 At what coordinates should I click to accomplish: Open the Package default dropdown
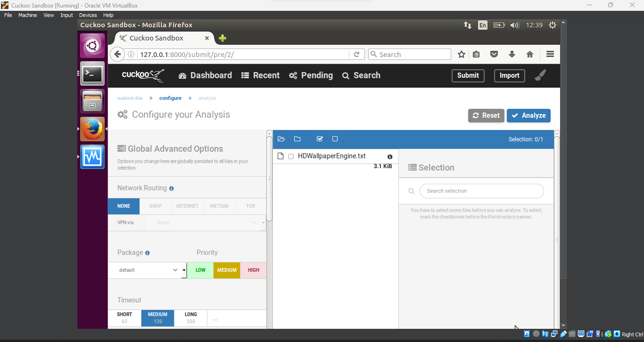click(148, 270)
